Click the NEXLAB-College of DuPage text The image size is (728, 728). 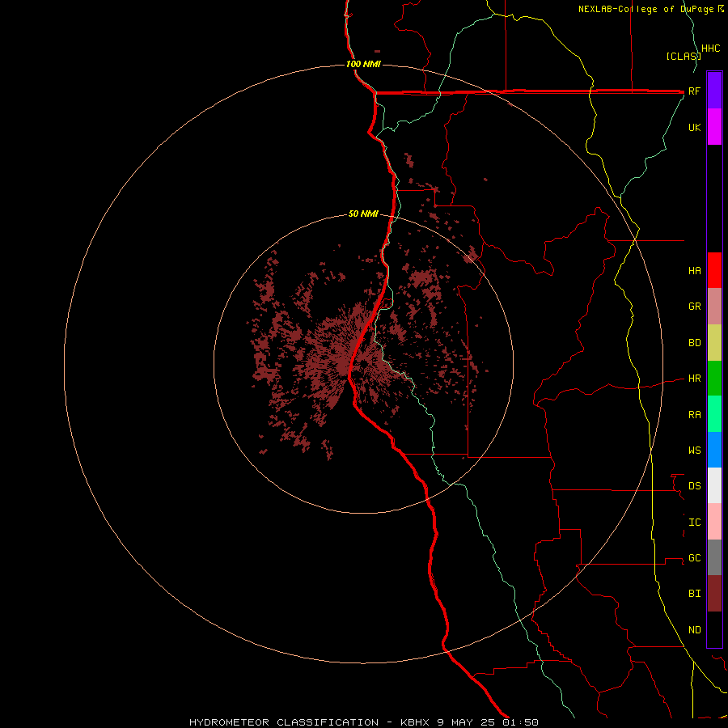(x=647, y=9)
